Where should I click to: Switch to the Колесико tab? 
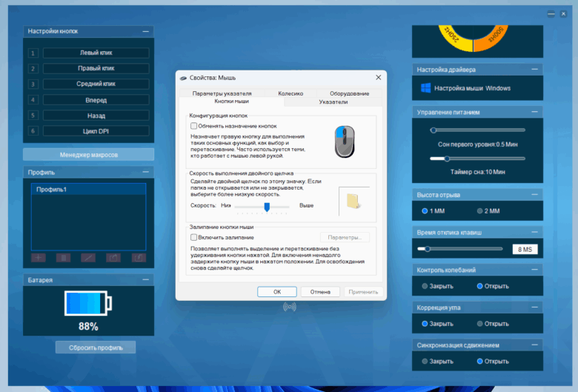290,93
